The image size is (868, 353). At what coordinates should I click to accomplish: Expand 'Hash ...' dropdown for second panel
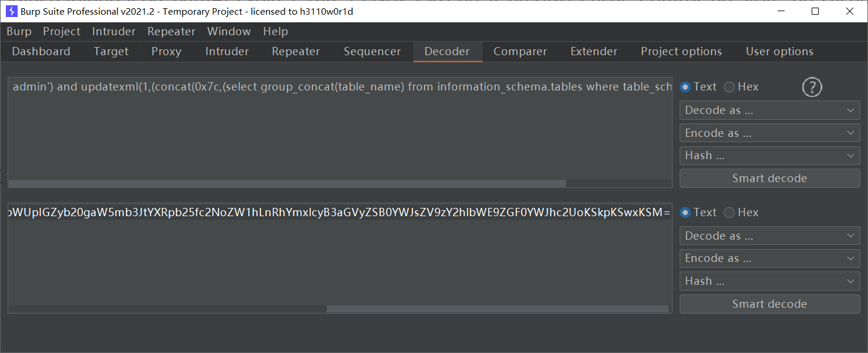[769, 281]
